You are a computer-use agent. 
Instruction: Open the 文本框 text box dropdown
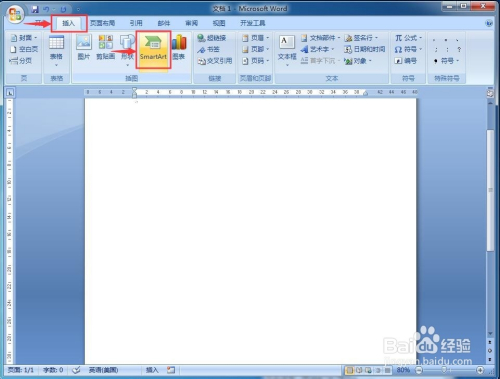[287, 51]
